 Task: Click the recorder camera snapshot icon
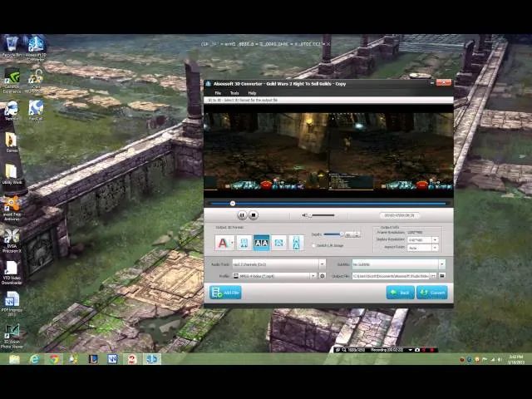tap(417, 350)
